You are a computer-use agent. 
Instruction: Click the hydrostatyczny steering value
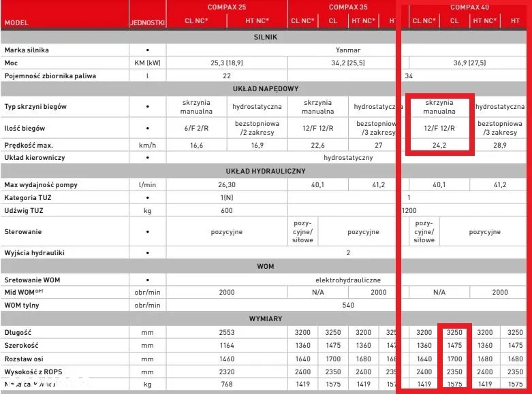click(x=348, y=158)
